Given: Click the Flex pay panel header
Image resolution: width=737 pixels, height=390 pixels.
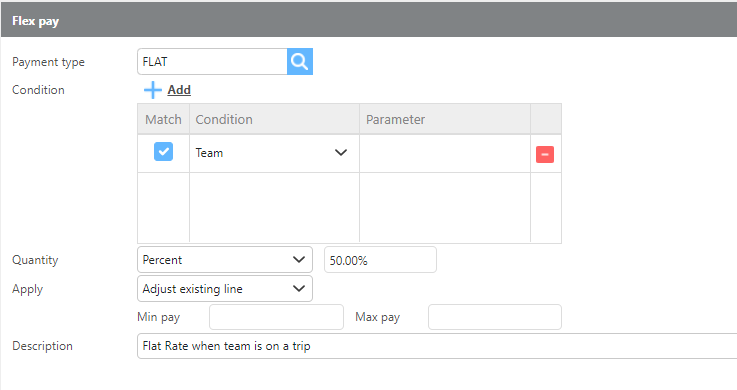Looking at the screenshot, I should coord(369,20).
